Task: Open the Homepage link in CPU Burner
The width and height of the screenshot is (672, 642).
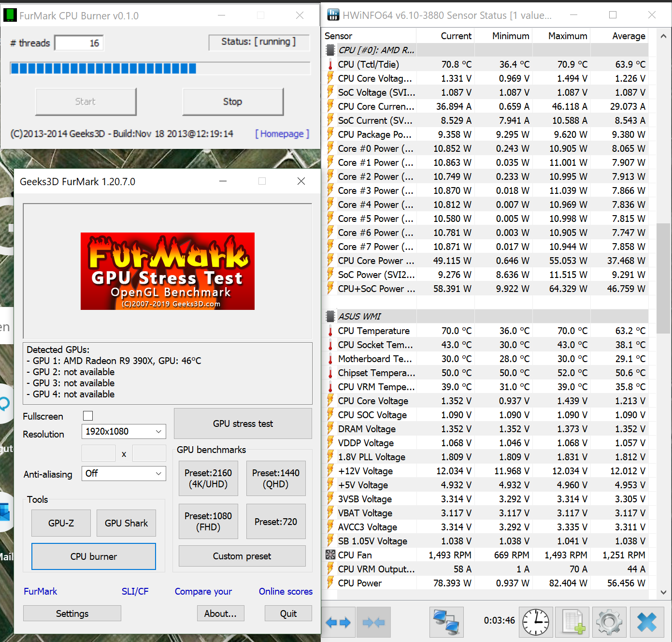Action: (x=282, y=134)
